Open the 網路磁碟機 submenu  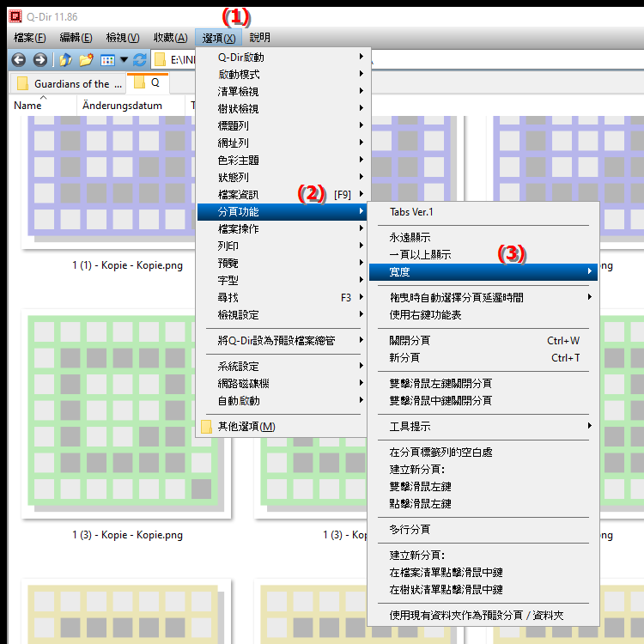pyautogui.click(x=283, y=384)
